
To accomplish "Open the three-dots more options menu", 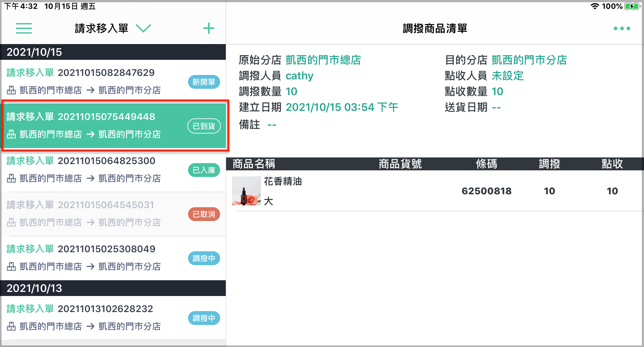I will pos(622,28).
